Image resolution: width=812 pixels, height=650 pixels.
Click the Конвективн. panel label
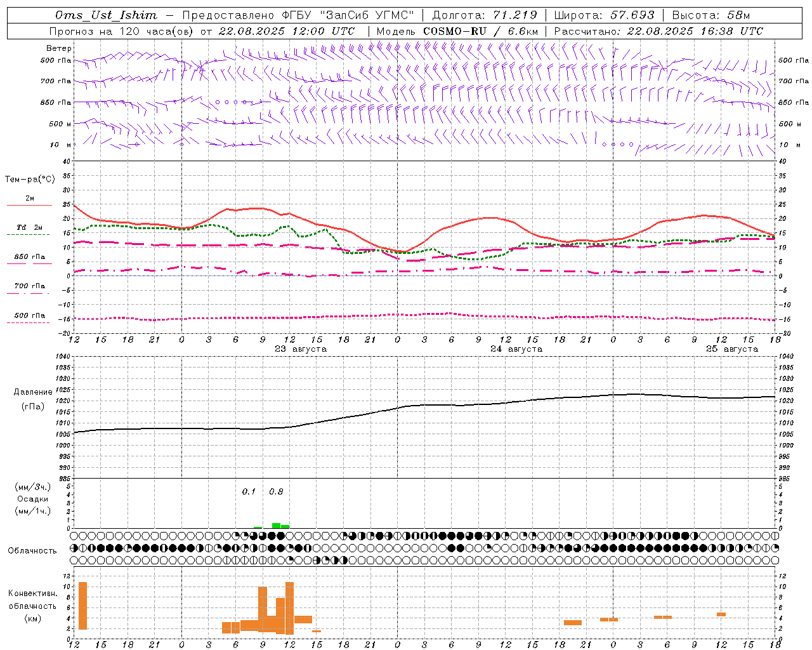pyautogui.click(x=33, y=594)
